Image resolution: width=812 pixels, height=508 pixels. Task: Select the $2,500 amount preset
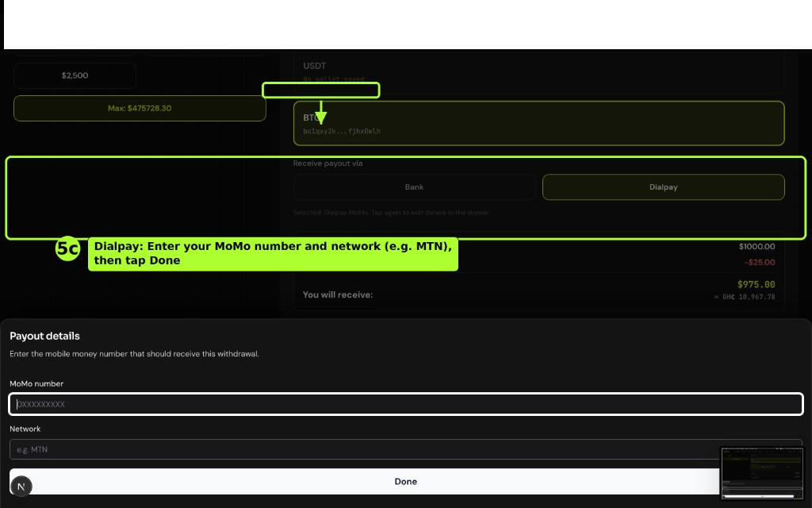point(75,75)
